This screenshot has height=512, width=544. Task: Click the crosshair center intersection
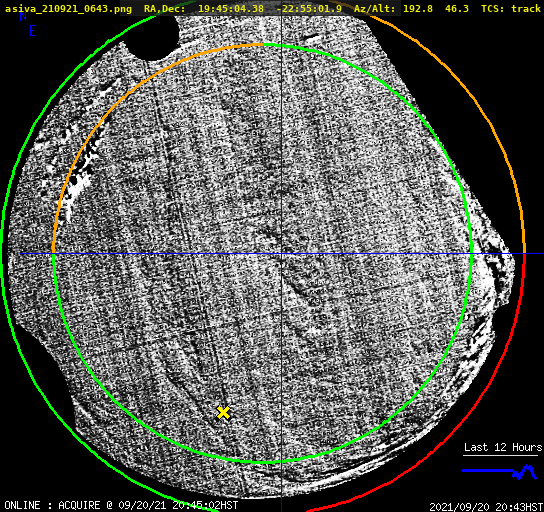pos(281,254)
